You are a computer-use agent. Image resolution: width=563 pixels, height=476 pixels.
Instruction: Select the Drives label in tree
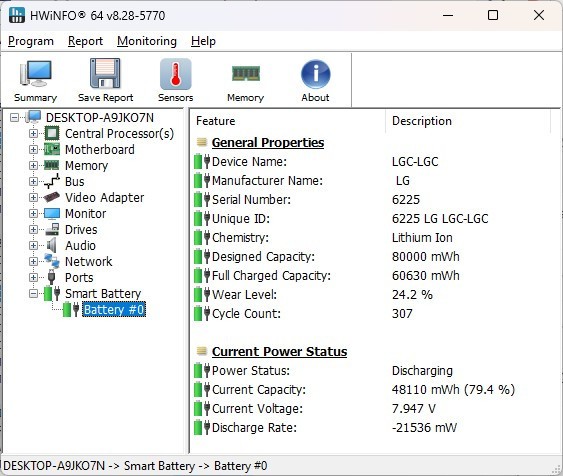81,230
